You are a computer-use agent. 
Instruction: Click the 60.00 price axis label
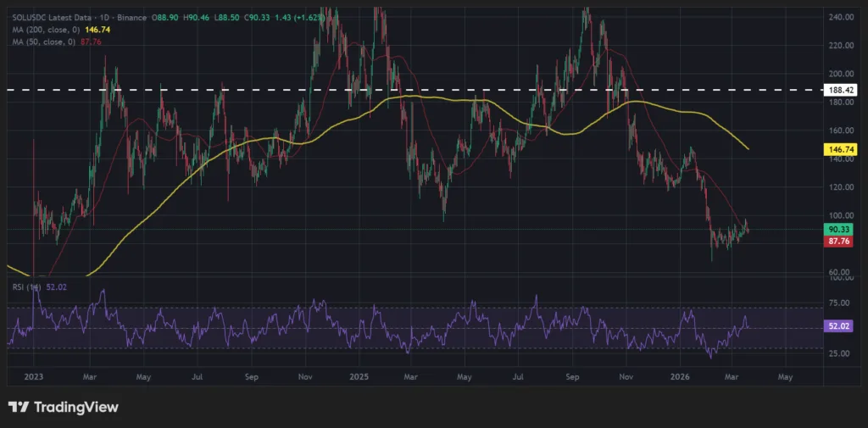[838, 272]
